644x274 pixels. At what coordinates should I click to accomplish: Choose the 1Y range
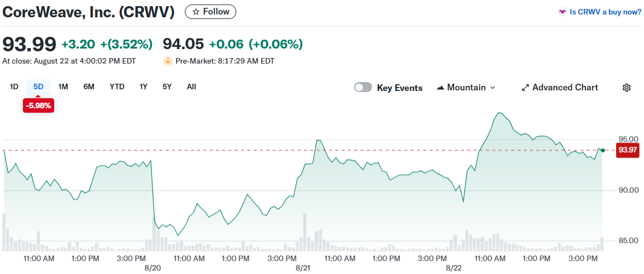tap(144, 86)
